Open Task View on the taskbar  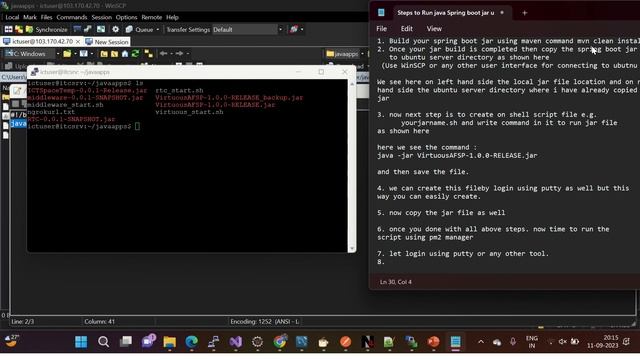click(125, 342)
